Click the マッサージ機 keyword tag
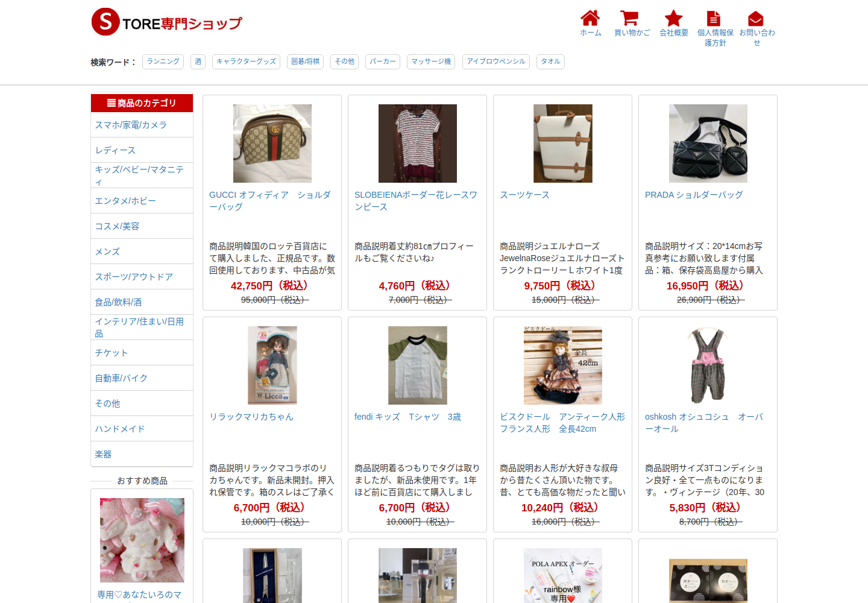The image size is (868, 603). click(x=431, y=62)
